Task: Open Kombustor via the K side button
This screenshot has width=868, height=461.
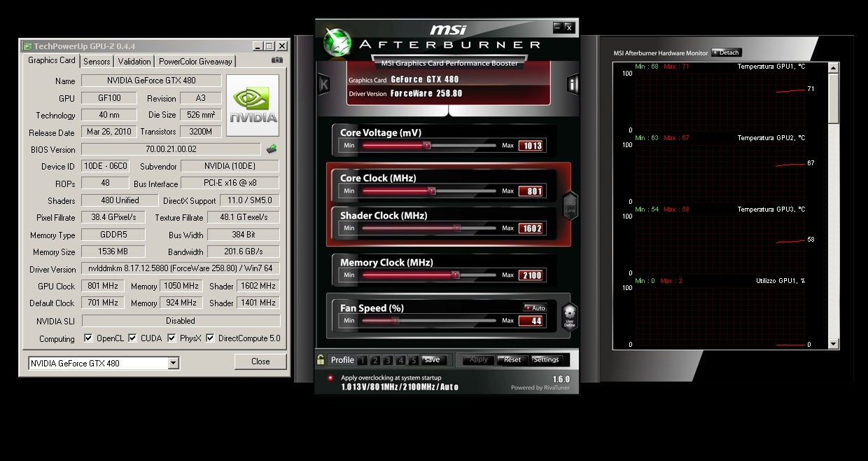Action: [323, 84]
